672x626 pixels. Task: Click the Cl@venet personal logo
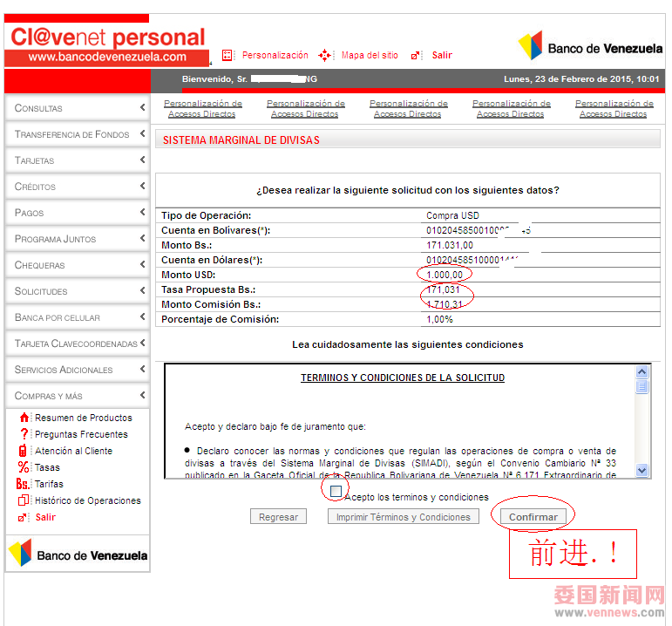[107, 37]
